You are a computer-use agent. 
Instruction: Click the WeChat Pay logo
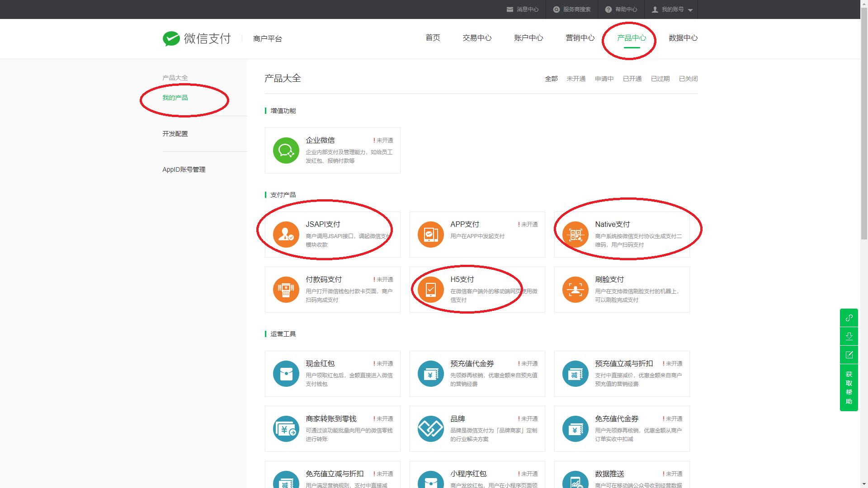point(197,38)
